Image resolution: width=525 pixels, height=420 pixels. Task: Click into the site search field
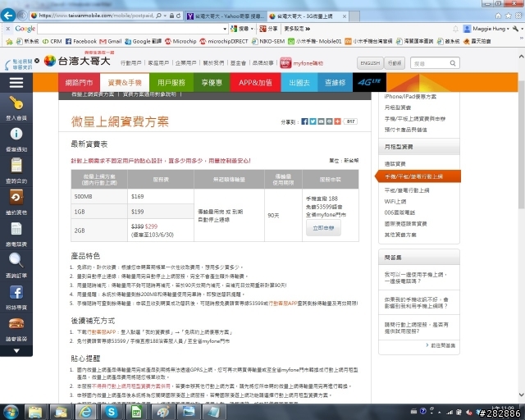tap(430, 63)
